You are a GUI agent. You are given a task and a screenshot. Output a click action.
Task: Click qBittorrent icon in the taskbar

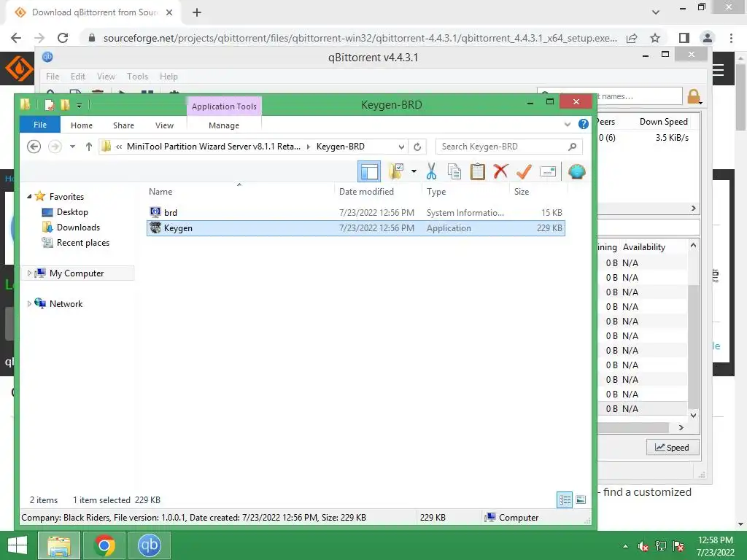click(x=149, y=545)
